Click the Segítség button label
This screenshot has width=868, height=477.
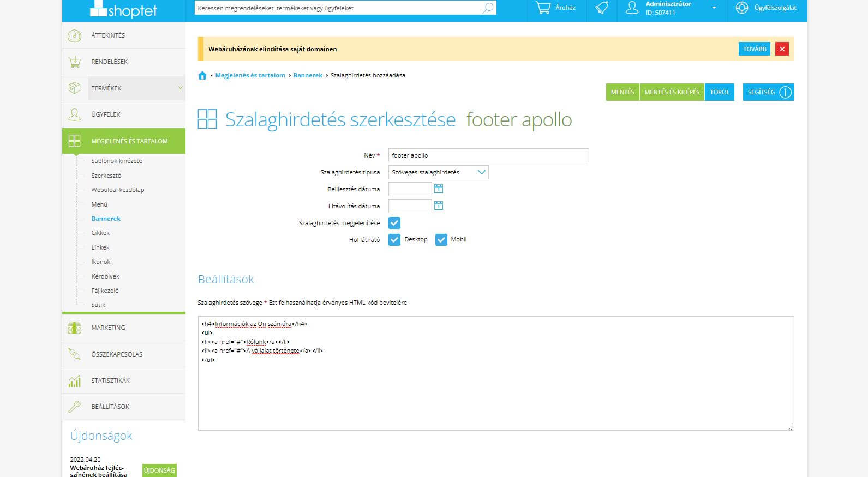pos(761,92)
